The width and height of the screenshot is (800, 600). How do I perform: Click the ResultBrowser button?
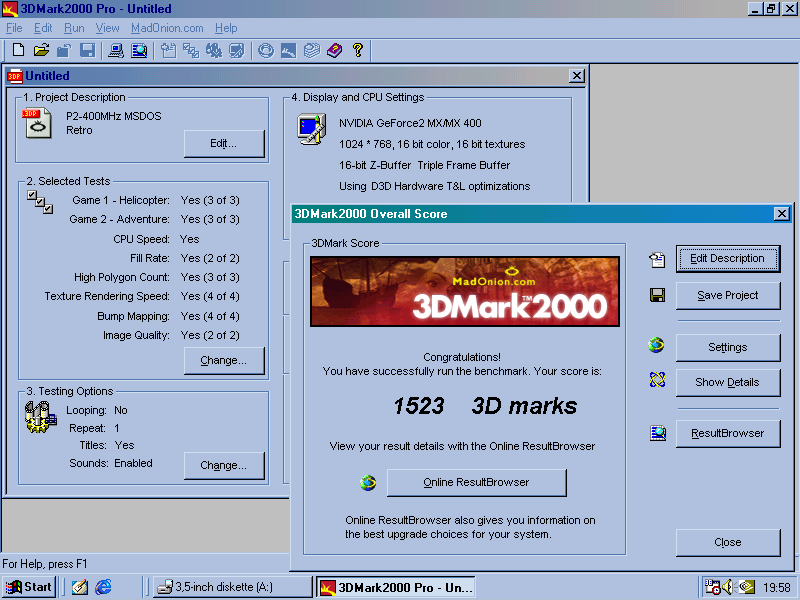click(728, 434)
